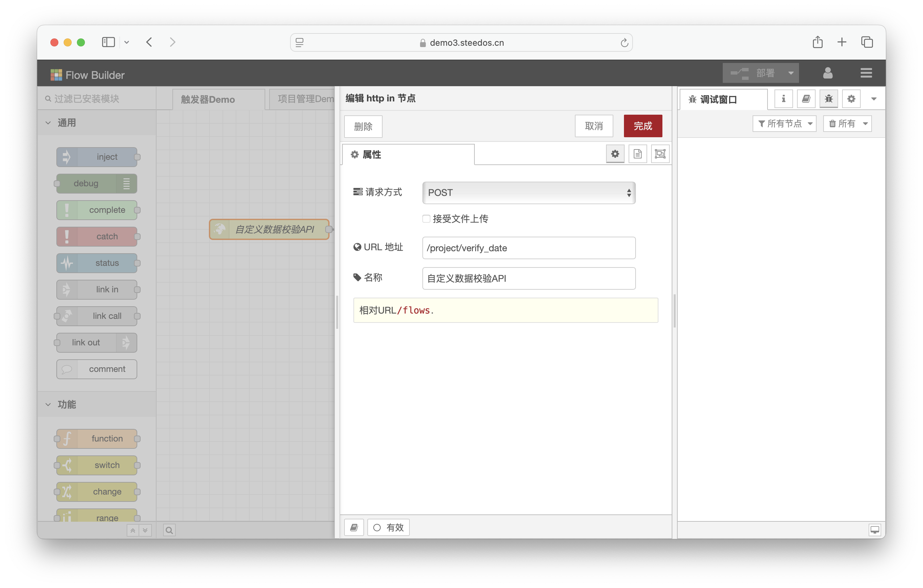Select the switch node
The height and width of the screenshot is (588, 923).
(97, 465)
